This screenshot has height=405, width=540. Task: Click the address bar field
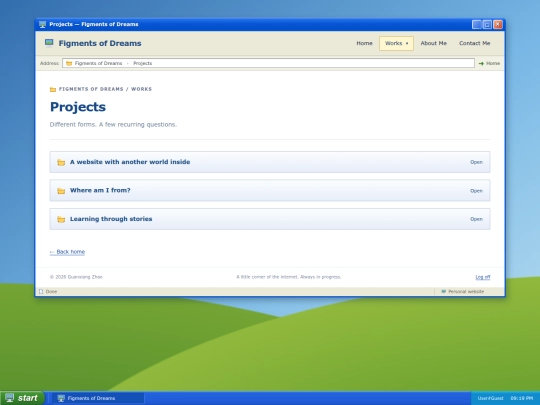pyautogui.click(x=268, y=63)
